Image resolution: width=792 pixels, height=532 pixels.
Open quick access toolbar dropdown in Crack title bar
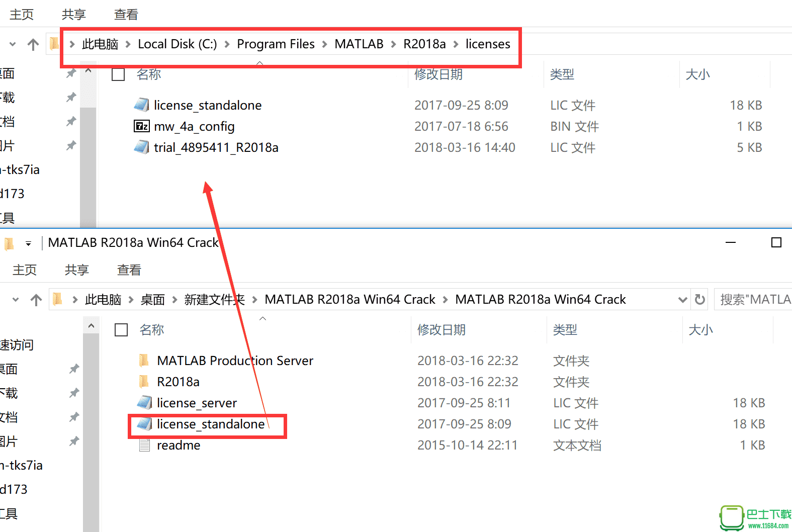(29, 244)
